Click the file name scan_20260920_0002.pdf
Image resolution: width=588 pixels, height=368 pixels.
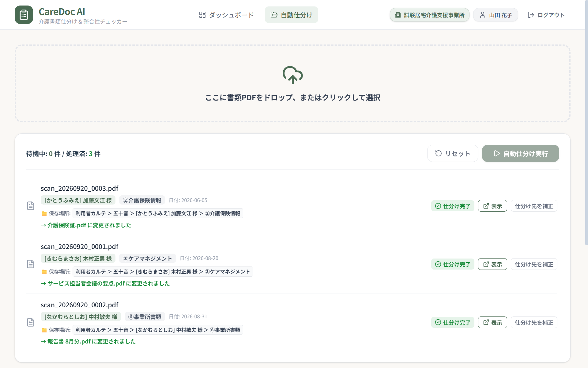pyautogui.click(x=80, y=305)
